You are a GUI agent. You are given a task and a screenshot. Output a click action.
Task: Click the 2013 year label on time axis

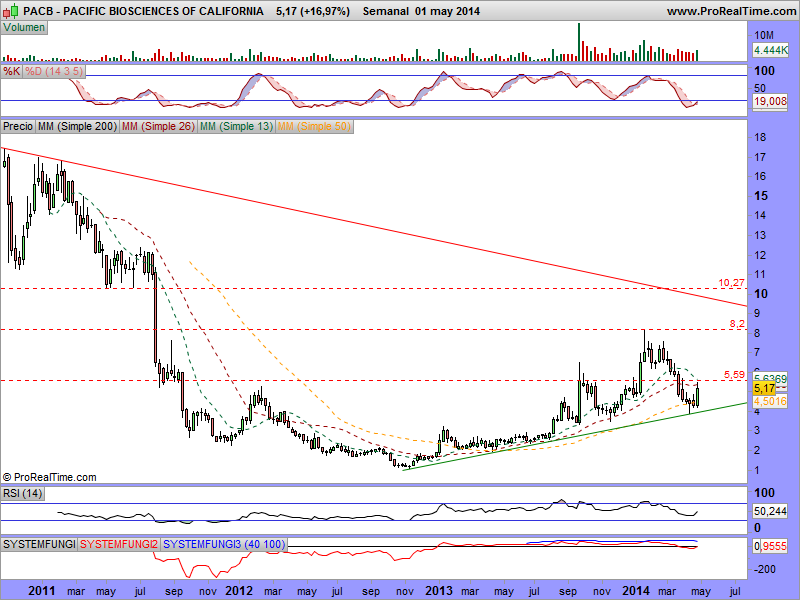click(439, 591)
